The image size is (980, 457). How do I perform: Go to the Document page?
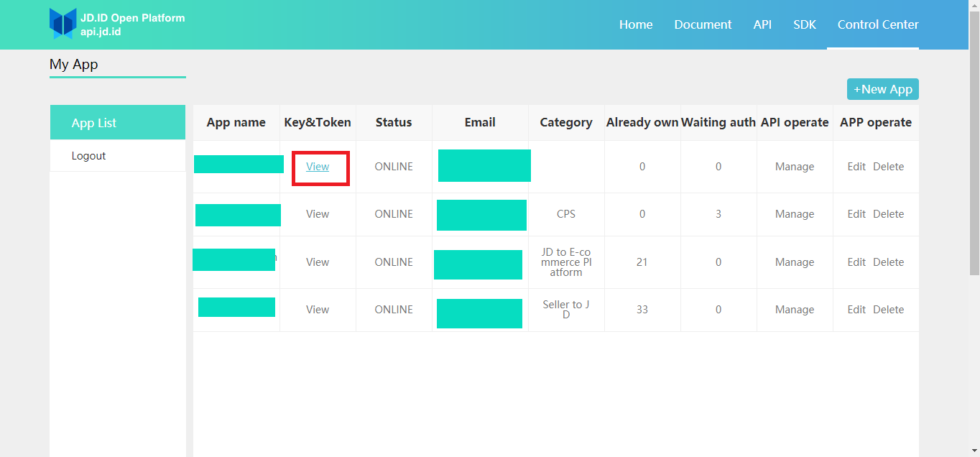click(x=703, y=24)
